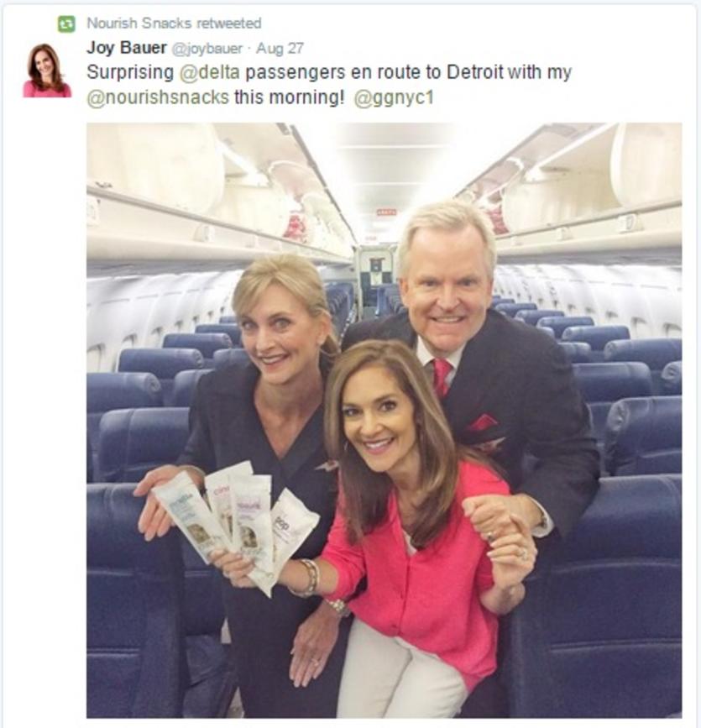The width and height of the screenshot is (701, 728).
Task: Click the man's red tie in photo
Action: [441, 377]
